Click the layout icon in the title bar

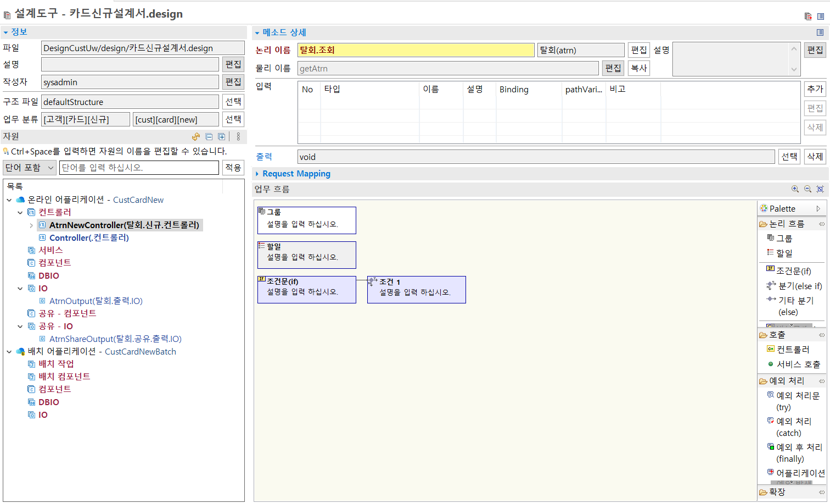point(820,16)
